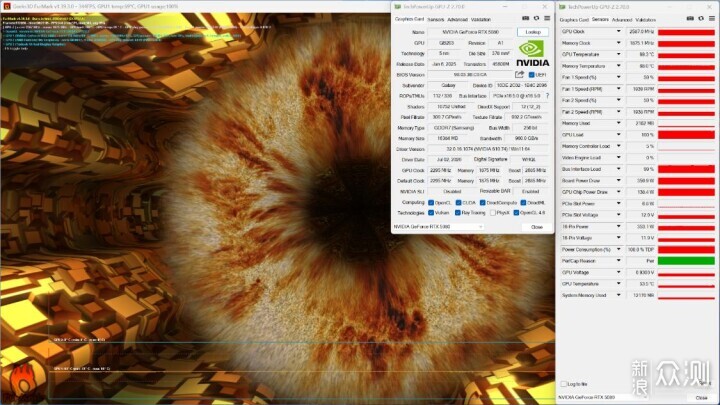Click the refresh icon in Sensors window
This screenshot has height=405, width=720.
click(x=701, y=18)
